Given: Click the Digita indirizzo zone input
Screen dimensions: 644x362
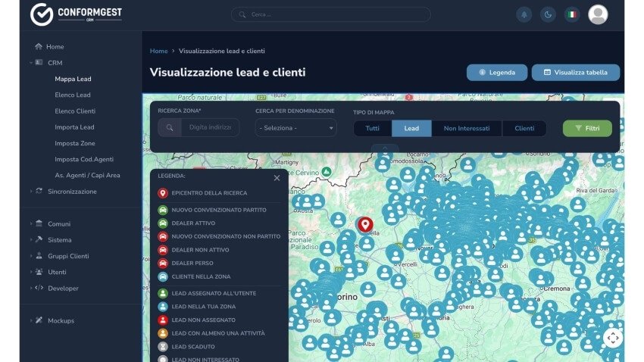Looking at the screenshot, I should (211, 128).
